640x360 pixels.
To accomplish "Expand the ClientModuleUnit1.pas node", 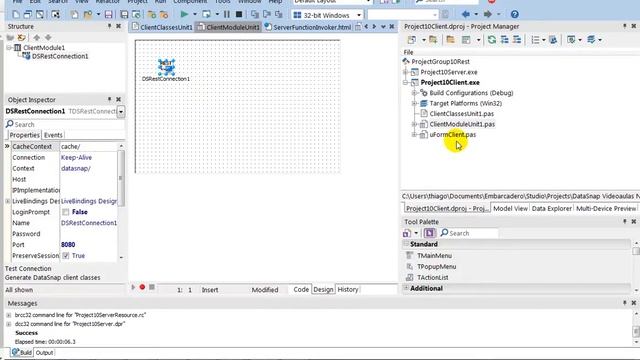I will click(x=414, y=124).
